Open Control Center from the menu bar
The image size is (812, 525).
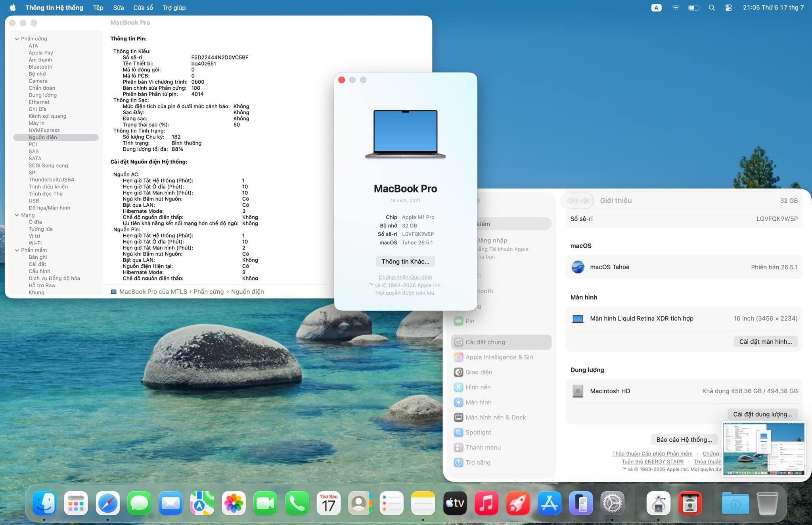728,8
